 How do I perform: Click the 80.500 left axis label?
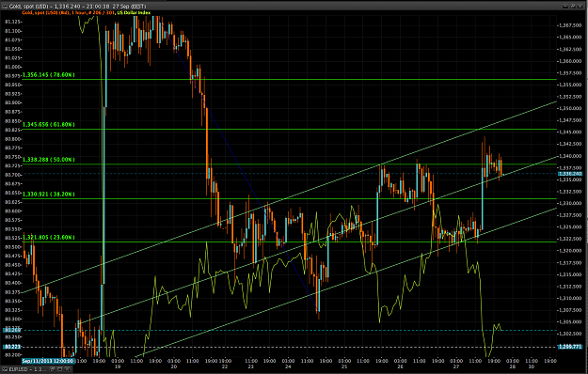click(13, 247)
